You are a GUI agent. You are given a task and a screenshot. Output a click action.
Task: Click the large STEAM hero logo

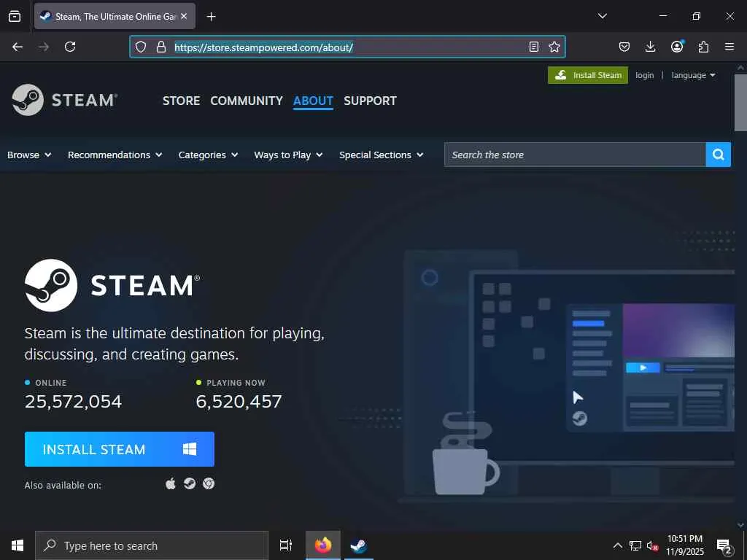pos(112,285)
